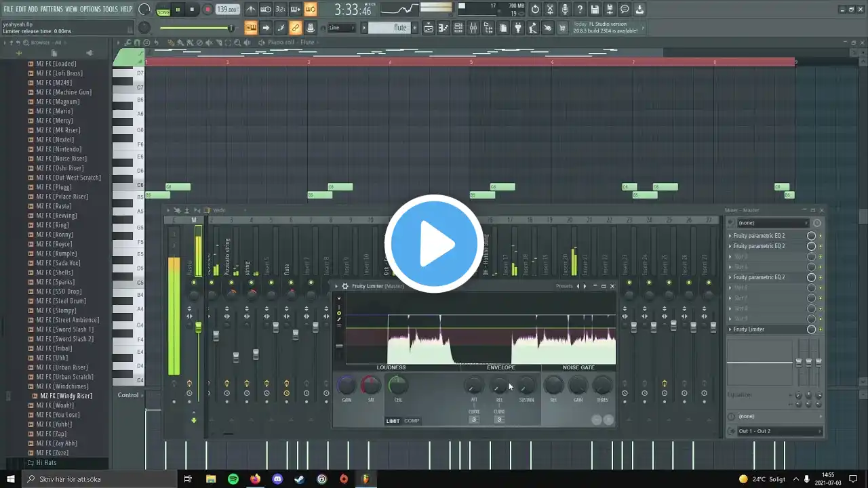Image resolution: width=868 pixels, height=488 pixels.
Task: Toggle the Fruity Limiter slot enable circle
Action: (x=811, y=329)
